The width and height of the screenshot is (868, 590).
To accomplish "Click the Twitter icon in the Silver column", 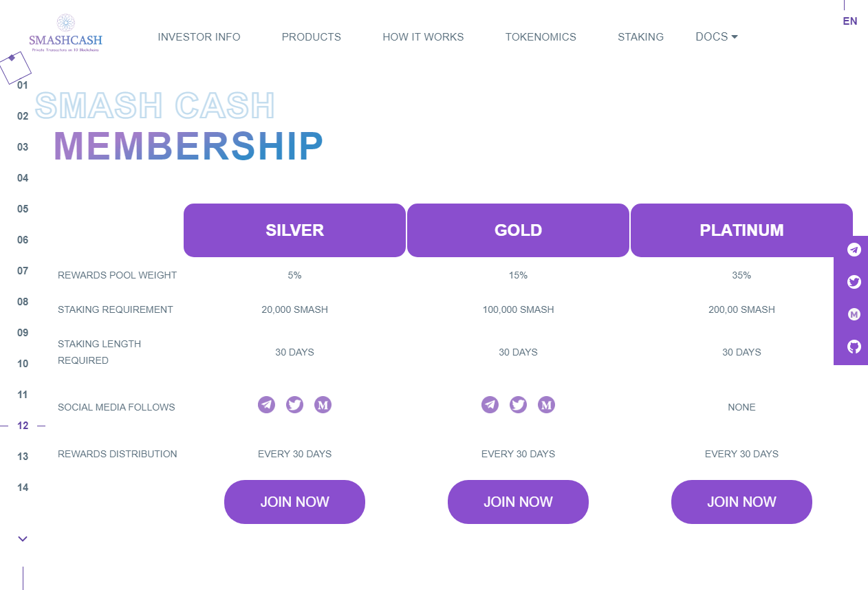I will coord(294,405).
